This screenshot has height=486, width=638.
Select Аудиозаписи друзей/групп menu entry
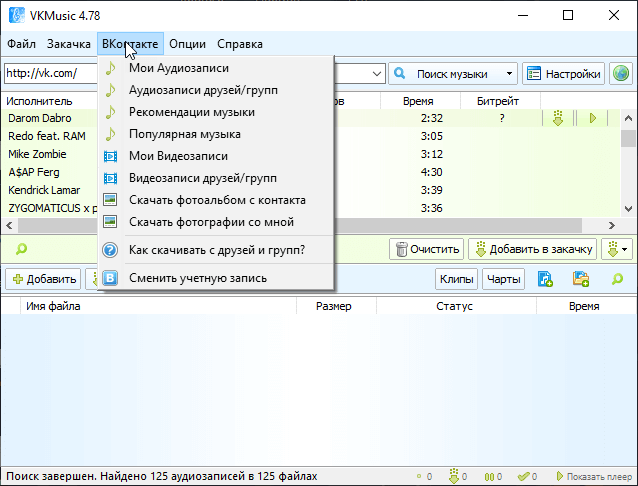tap(216, 90)
